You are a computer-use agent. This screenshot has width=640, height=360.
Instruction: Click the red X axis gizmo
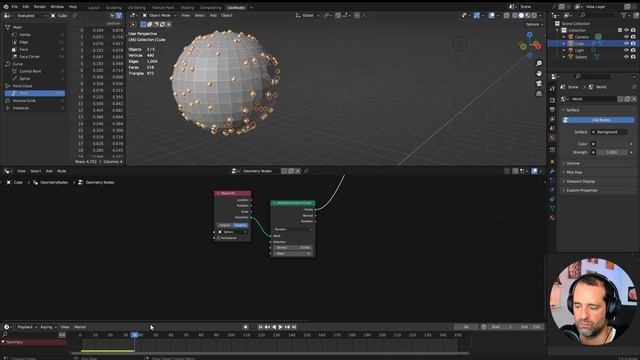pos(538,46)
